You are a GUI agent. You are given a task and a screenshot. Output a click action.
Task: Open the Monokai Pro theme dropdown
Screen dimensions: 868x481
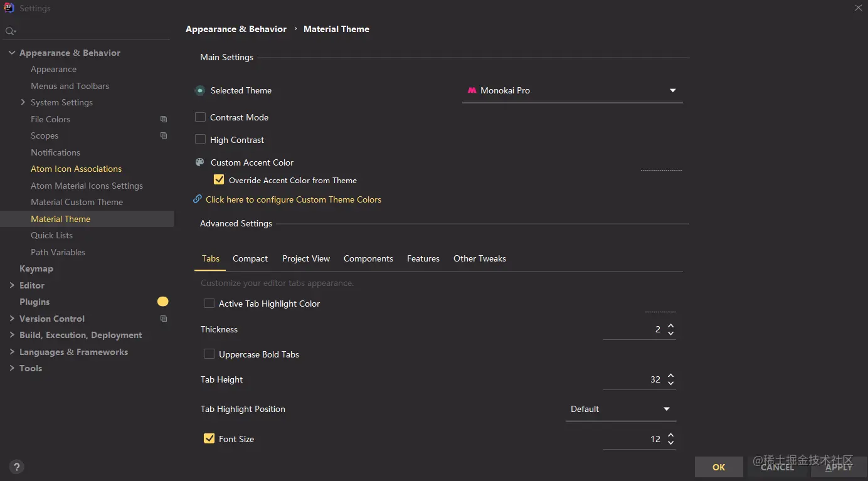[x=572, y=90]
